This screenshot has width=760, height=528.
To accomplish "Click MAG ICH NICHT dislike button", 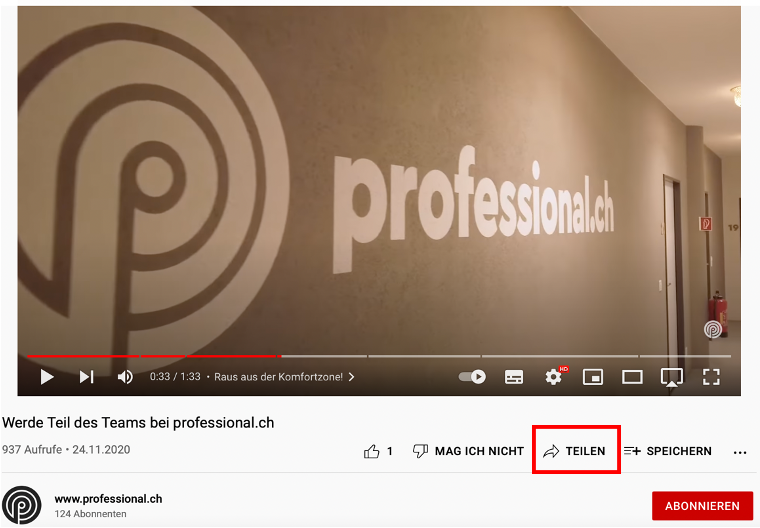I will 468,451.
